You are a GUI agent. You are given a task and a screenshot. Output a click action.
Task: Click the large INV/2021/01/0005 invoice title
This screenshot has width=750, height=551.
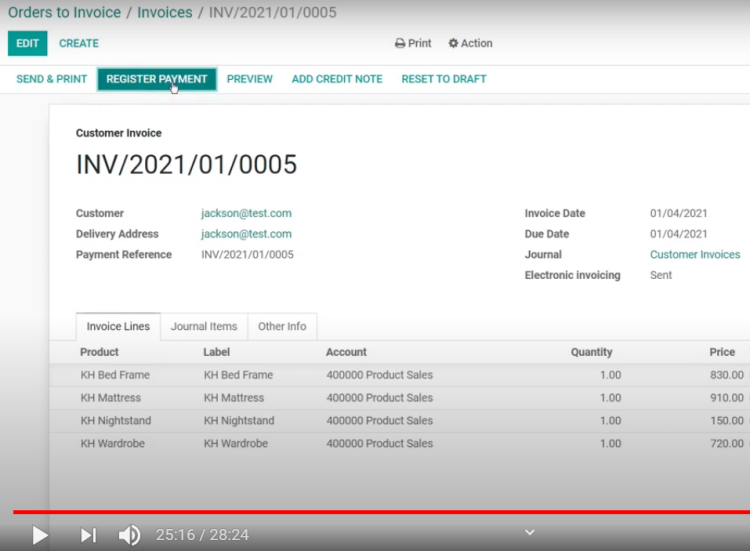click(187, 165)
